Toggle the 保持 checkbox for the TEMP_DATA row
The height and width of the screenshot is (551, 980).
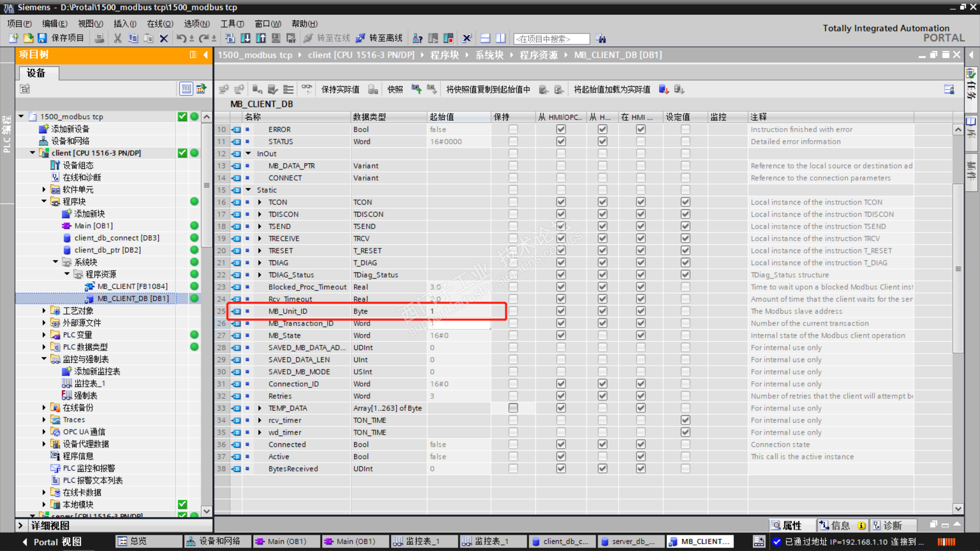click(513, 408)
